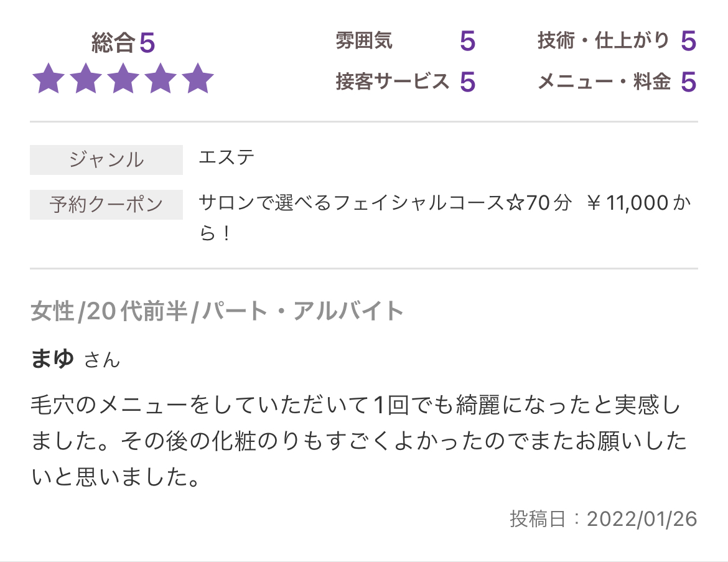Select the 接客サービス rating label
This screenshot has height=562, width=728.
(x=393, y=82)
